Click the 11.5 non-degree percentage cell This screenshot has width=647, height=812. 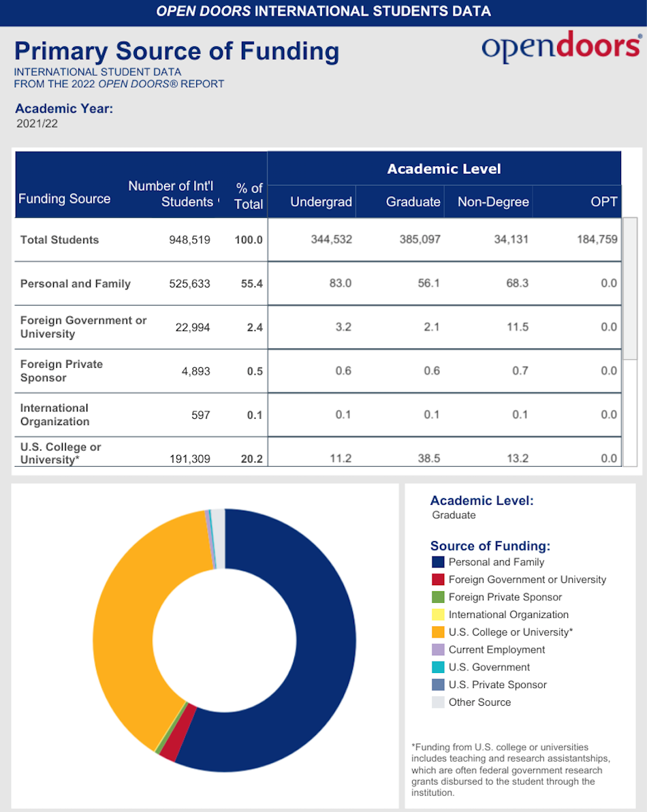coord(518,327)
